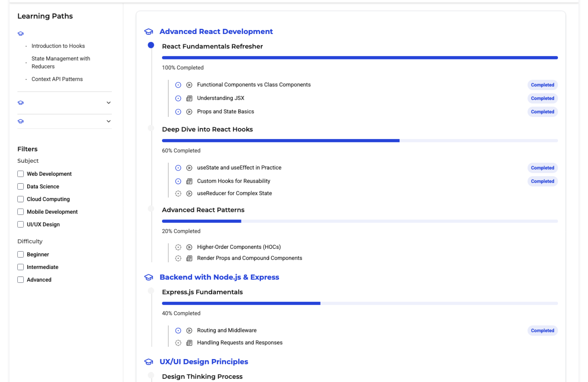Tick the Intermediate difficulty checkbox
The height and width of the screenshot is (382, 588).
[x=21, y=267]
